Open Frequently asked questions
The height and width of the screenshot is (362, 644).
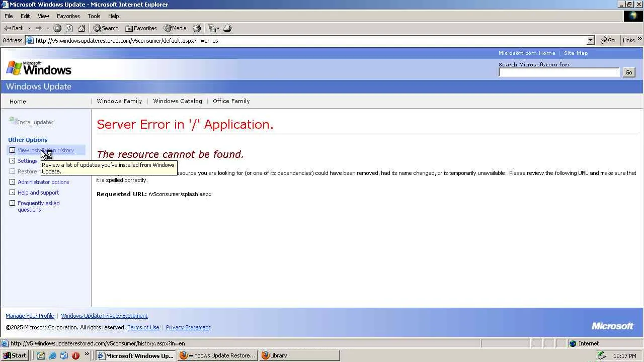39,206
